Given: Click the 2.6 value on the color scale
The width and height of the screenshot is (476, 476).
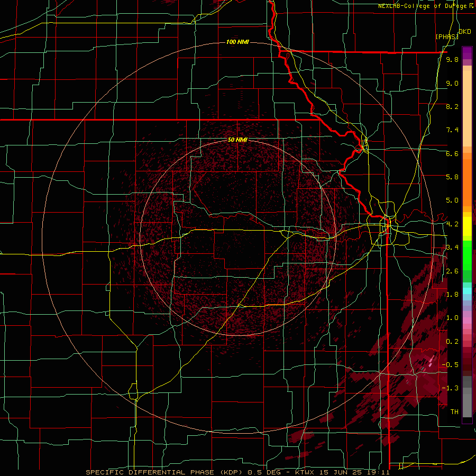Looking at the screenshot, I should click(452, 271).
